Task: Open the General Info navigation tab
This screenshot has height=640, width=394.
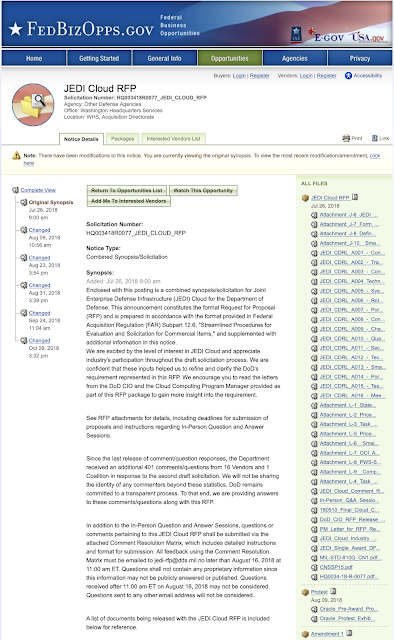Action: (165, 58)
